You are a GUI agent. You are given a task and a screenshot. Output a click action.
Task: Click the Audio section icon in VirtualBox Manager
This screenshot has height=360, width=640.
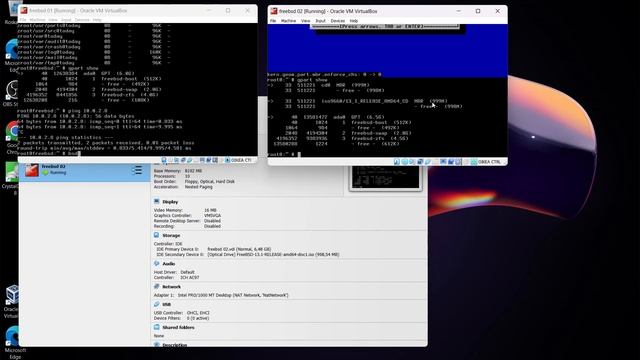157,263
